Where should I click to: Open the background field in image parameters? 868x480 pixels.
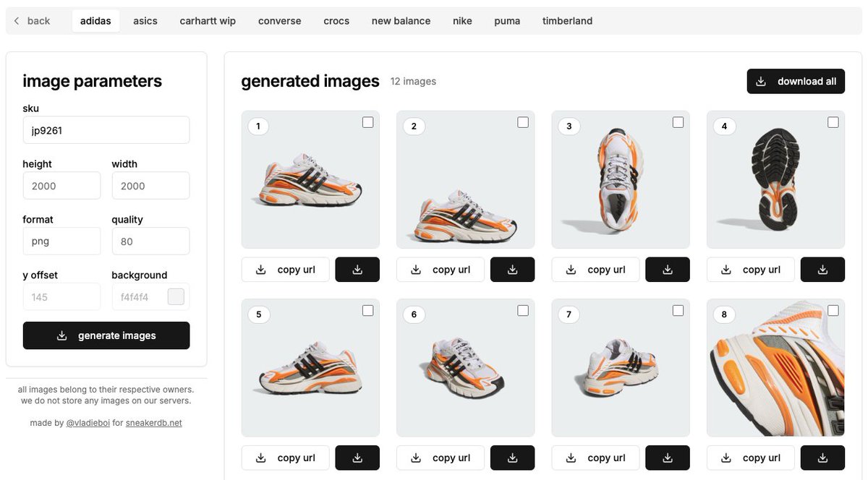point(142,296)
